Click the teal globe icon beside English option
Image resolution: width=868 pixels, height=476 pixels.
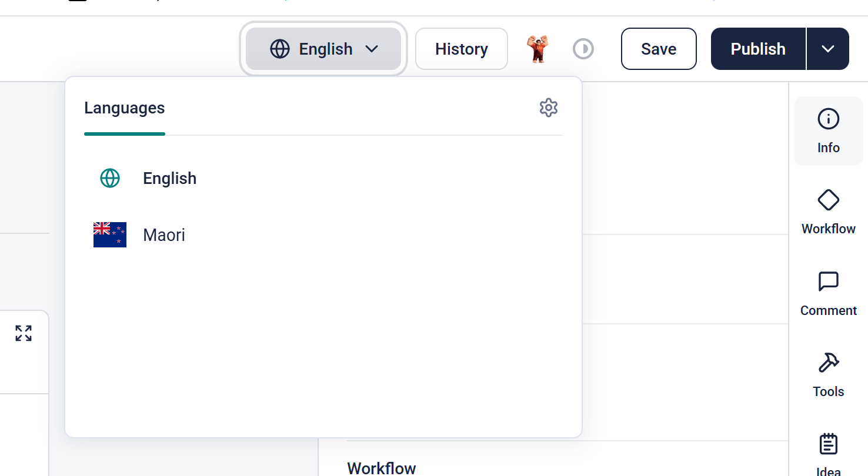pyautogui.click(x=110, y=179)
